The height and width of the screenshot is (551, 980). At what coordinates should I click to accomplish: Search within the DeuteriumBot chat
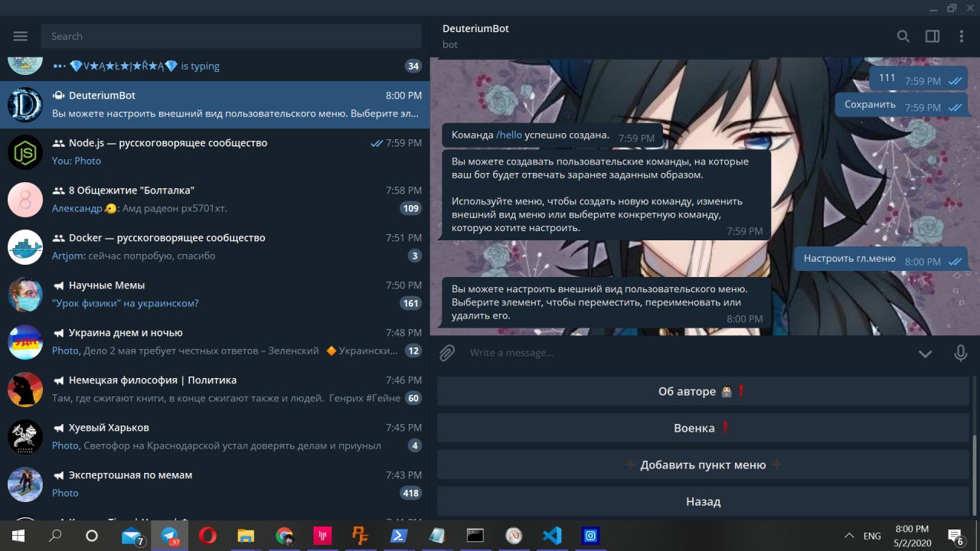(x=903, y=36)
